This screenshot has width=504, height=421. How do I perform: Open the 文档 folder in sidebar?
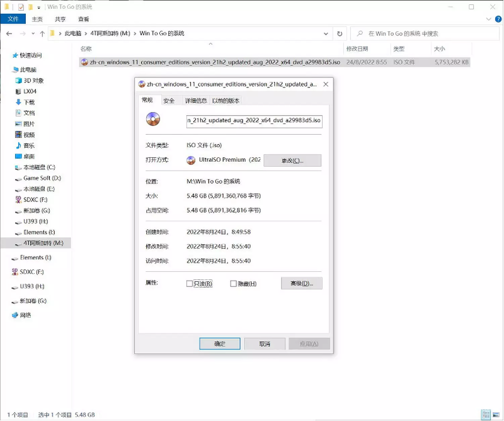click(25, 113)
